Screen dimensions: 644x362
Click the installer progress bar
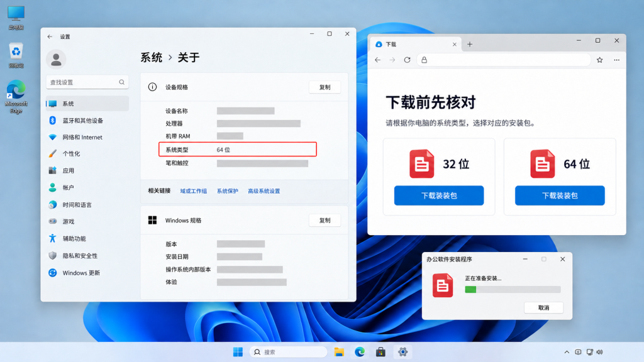pyautogui.click(x=513, y=289)
